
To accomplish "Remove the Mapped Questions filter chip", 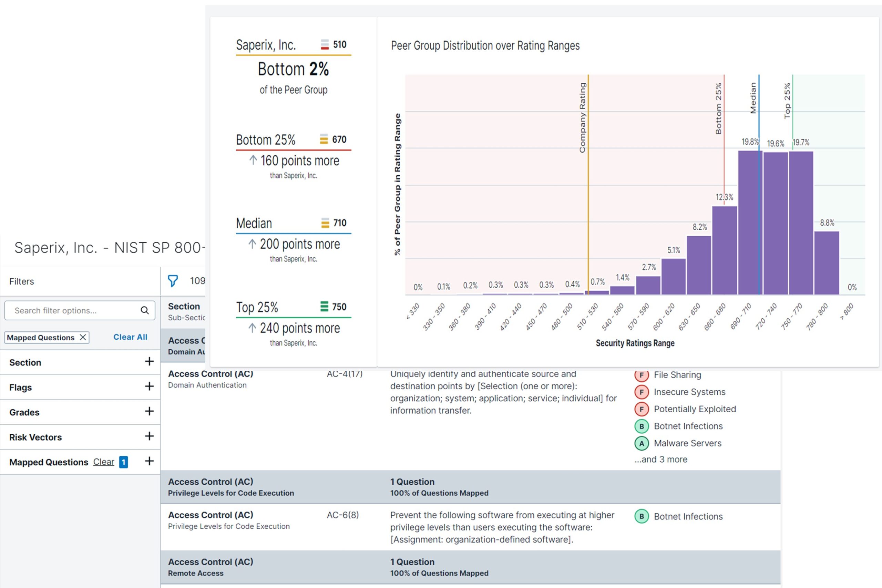I will (x=83, y=337).
